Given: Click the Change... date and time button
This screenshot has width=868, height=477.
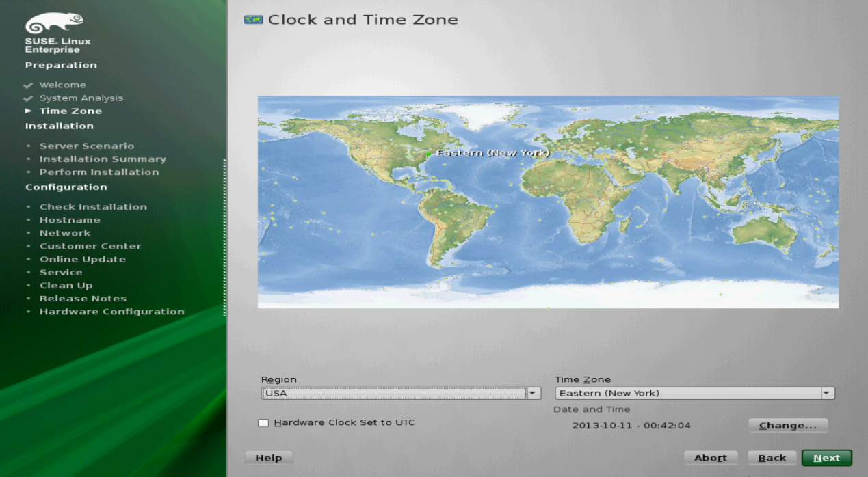Looking at the screenshot, I should point(788,425).
